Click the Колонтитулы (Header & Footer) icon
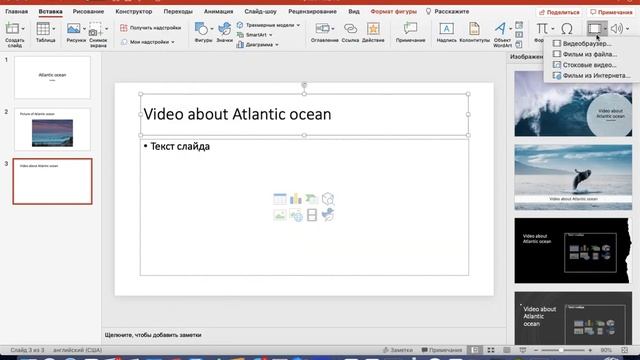 474,29
